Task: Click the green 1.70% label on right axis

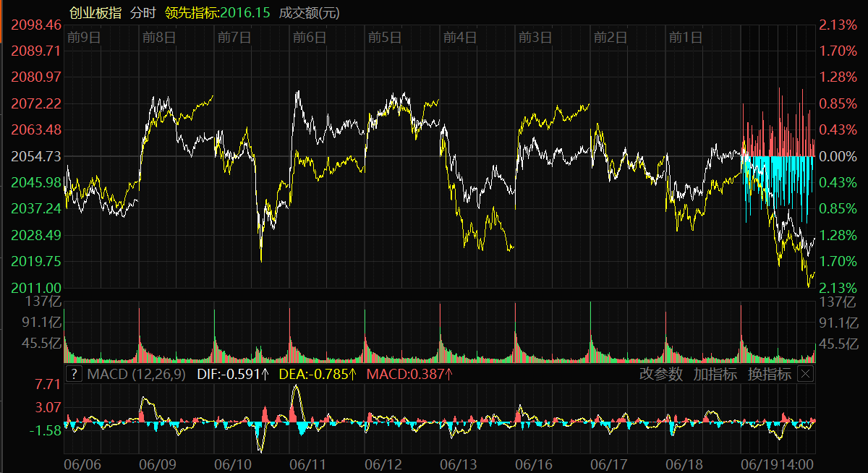Action: click(x=838, y=261)
